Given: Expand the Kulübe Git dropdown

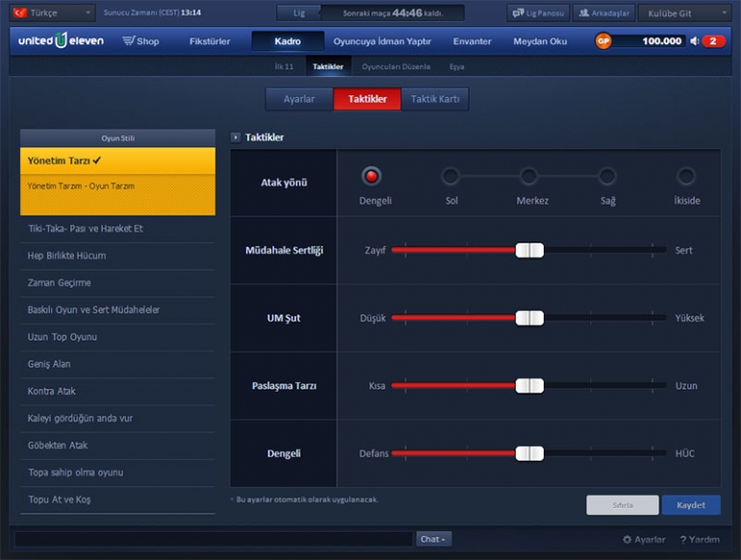Looking at the screenshot, I should [x=683, y=13].
